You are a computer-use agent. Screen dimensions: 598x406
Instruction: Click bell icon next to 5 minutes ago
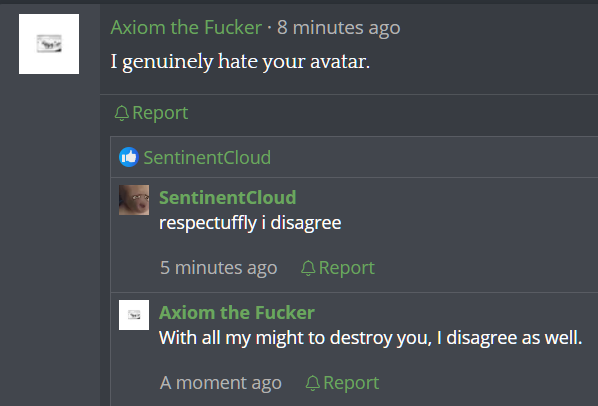pyautogui.click(x=308, y=268)
